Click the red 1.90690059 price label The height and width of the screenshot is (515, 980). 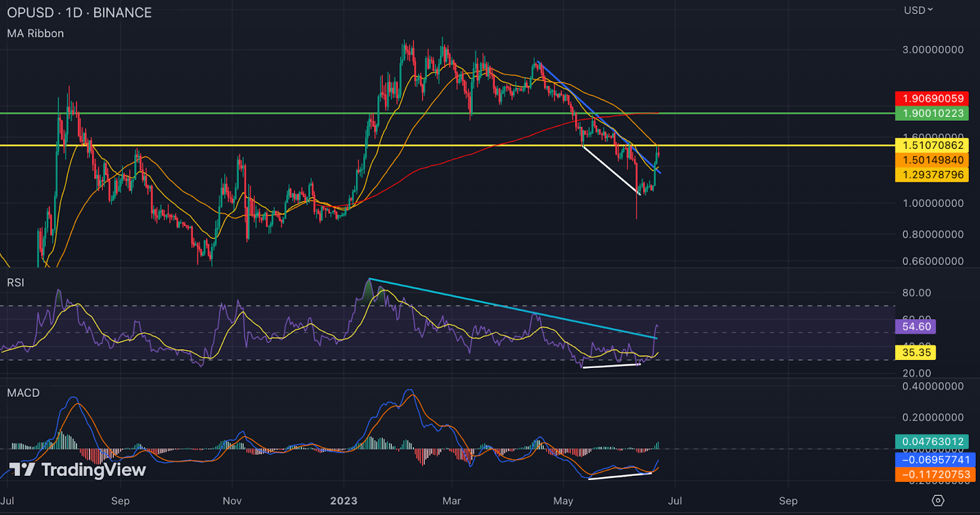pos(932,98)
